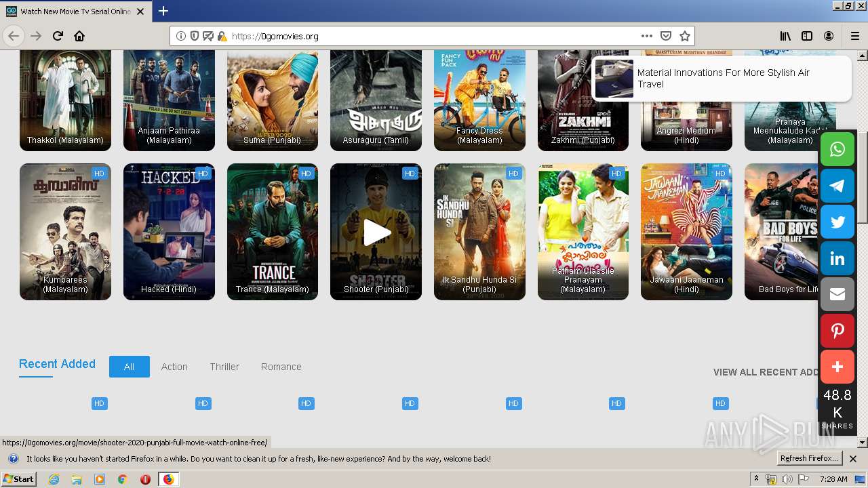This screenshot has height=488, width=868.
Task: Open page actions three-dot menu
Action: [x=647, y=36]
